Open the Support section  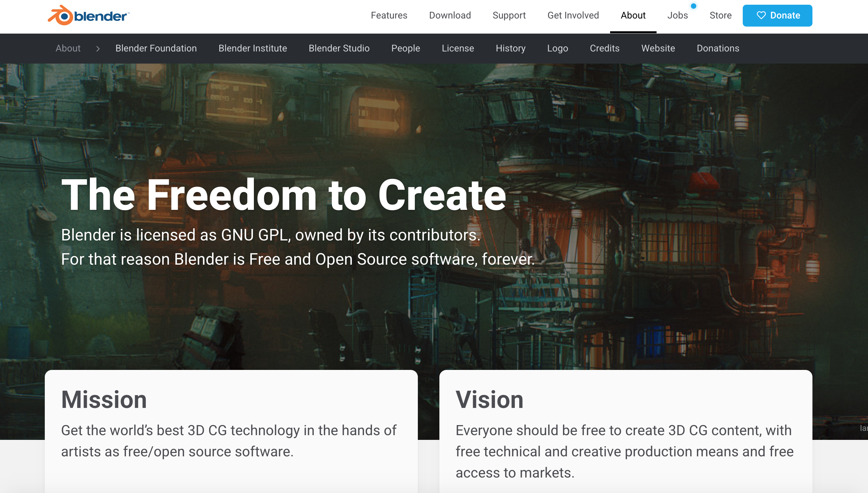(509, 15)
